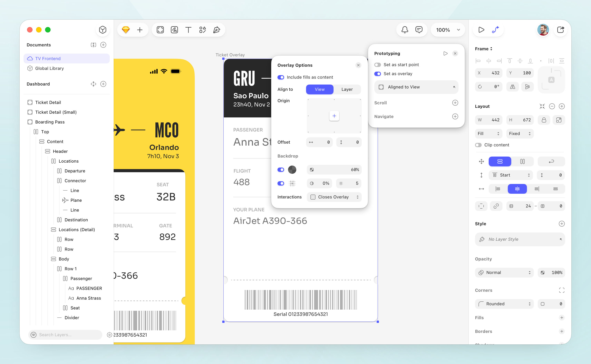Select the Text tool
Viewport: 591px width, 364px height.
click(188, 30)
